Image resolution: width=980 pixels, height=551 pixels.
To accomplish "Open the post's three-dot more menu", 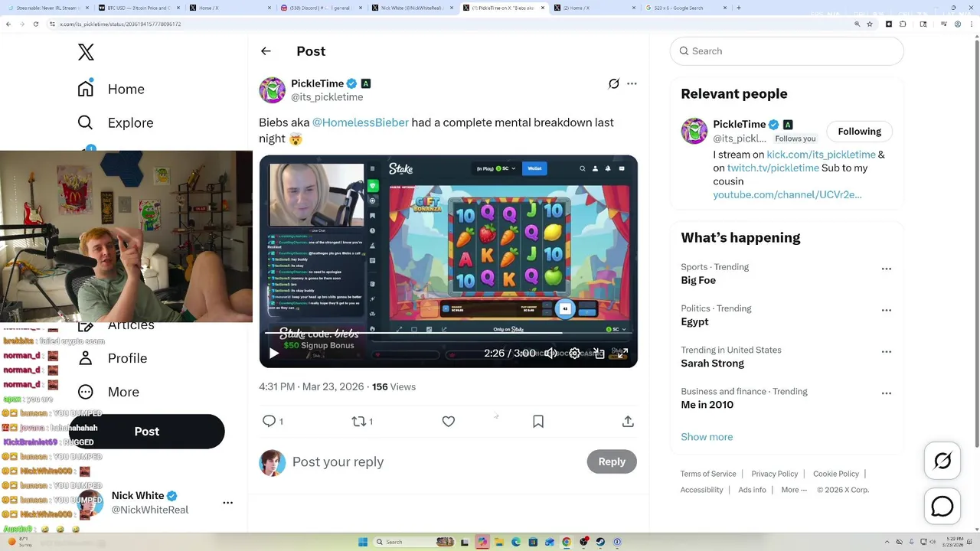I will 632,83.
